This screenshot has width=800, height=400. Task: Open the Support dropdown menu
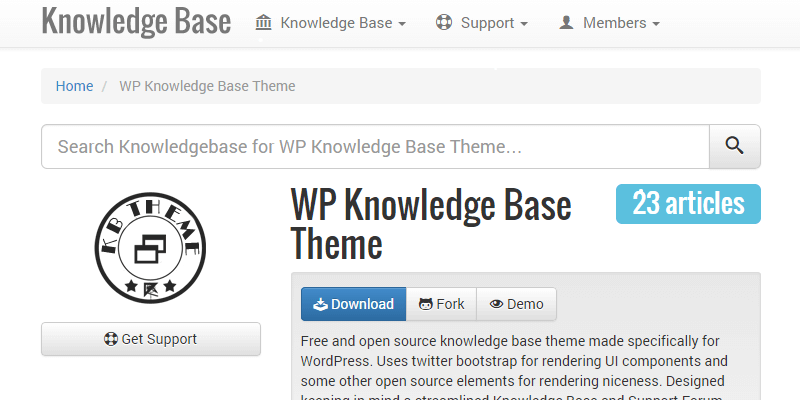click(482, 23)
